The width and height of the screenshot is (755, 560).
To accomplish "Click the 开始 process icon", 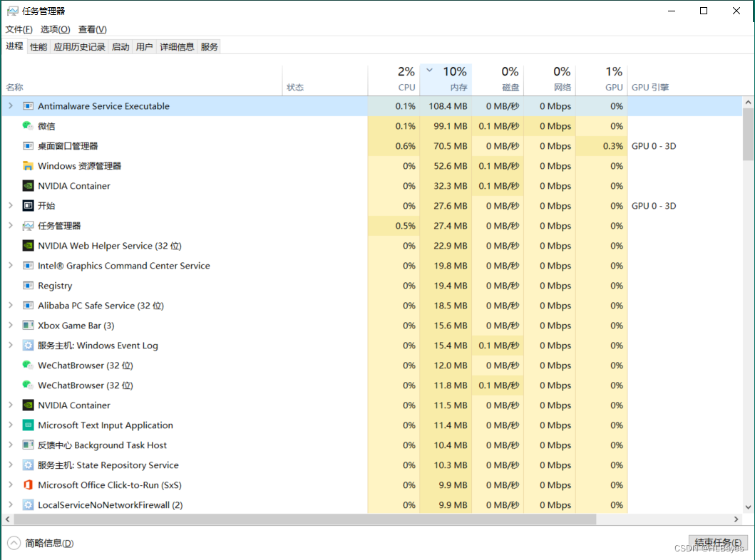I will (x=28, y=206).
